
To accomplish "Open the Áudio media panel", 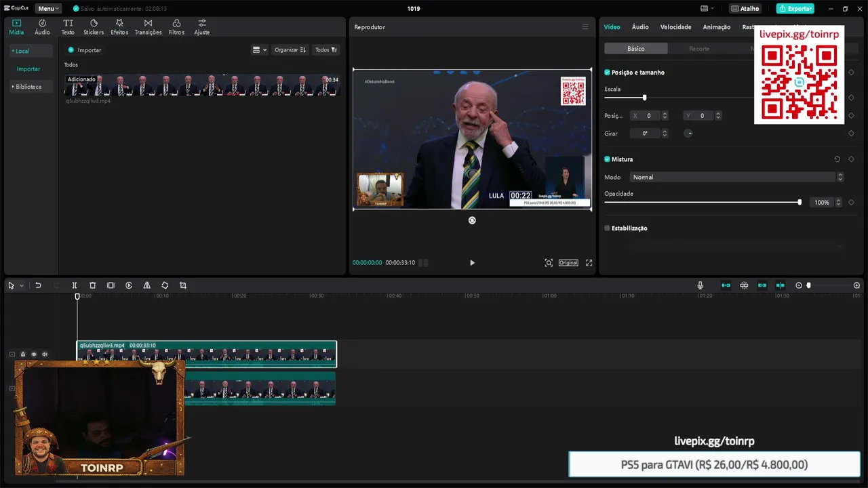I will [x=42, y=27].
